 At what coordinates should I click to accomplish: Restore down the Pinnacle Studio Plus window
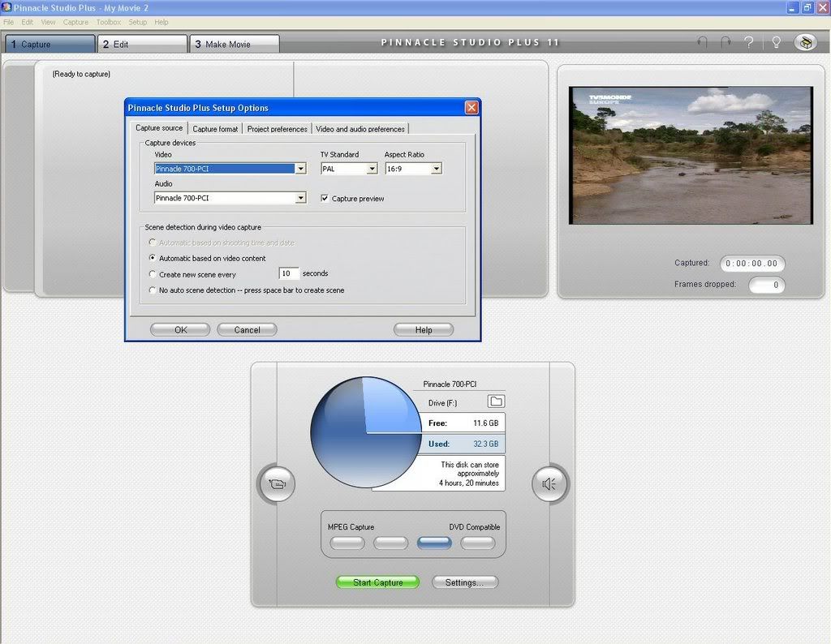[x=807, y=7]
